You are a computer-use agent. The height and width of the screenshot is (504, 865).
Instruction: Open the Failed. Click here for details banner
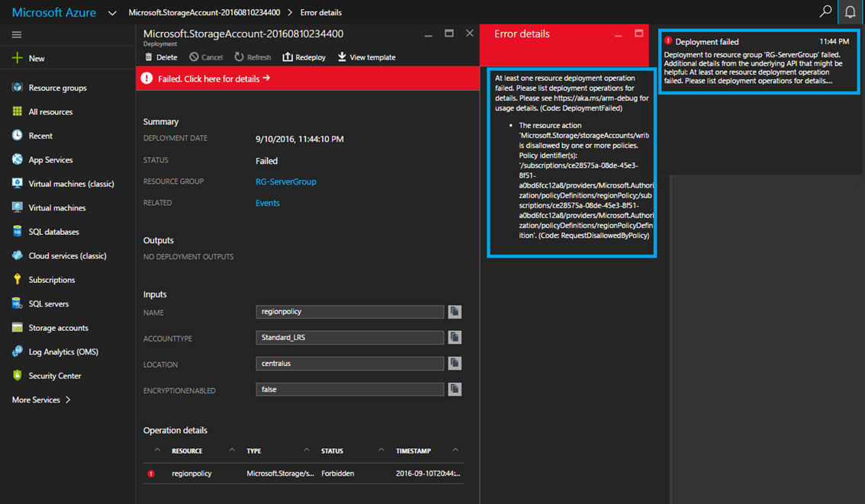coord(308,79)
